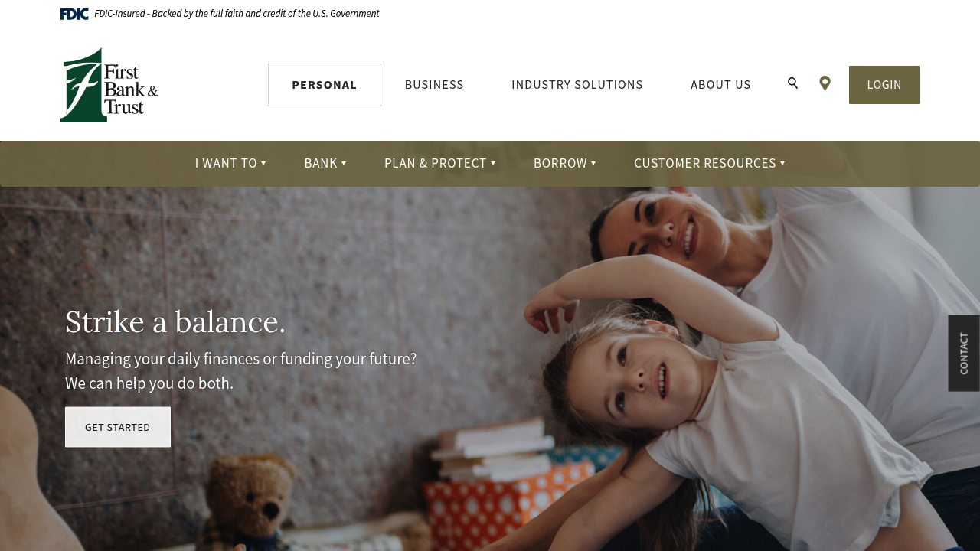Click the Managing your daily finances text
Image resolution: width=980 pixels, height=551 pixels.
tap(241, 370)
